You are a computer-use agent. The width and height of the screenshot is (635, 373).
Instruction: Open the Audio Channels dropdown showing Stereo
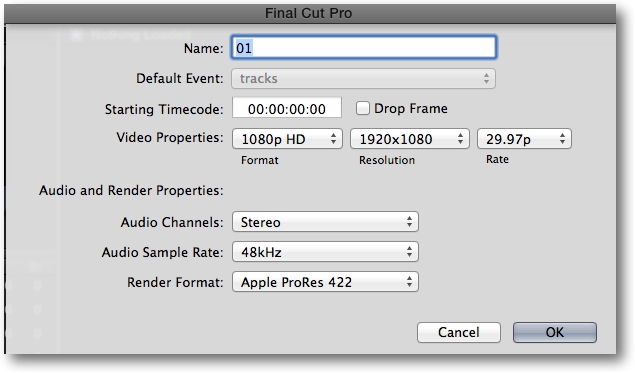(325, 222)
